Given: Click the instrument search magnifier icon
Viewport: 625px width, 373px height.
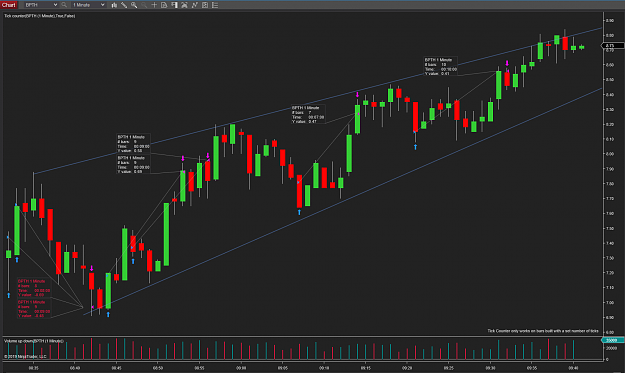Looking at the screenshot, I should (64, 5).
